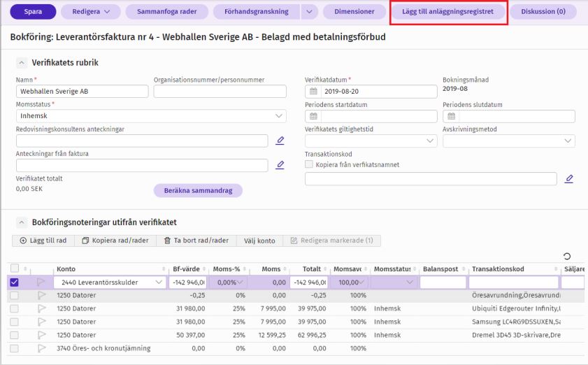Viewport: 588px width, 365px height.
Task: Sort by Bf-värde column header
Action: click(187, 269)
